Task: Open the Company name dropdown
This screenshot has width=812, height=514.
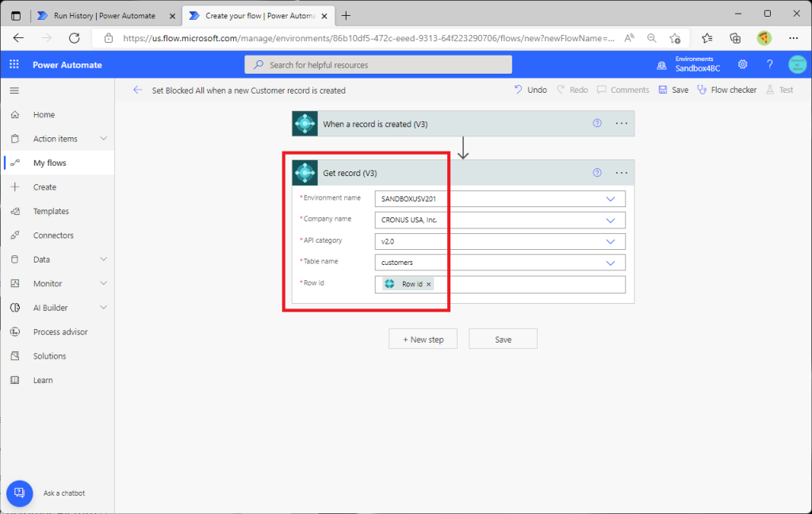Action: click(x=611, y=221)
